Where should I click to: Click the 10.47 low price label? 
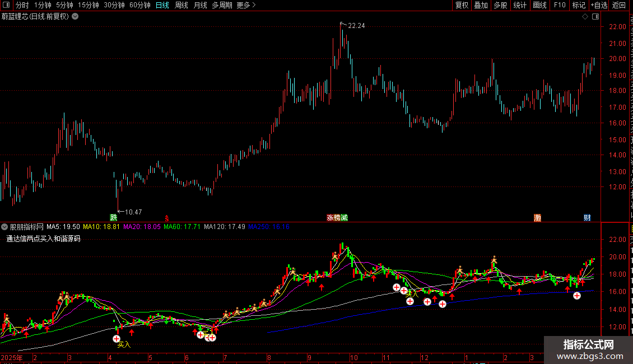click(133, 212)
